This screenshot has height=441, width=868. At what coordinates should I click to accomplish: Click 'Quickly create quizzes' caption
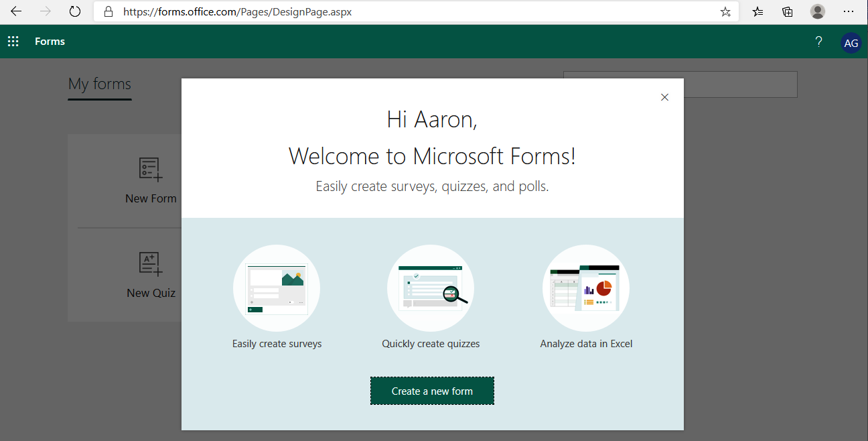[x=431, y=344]
